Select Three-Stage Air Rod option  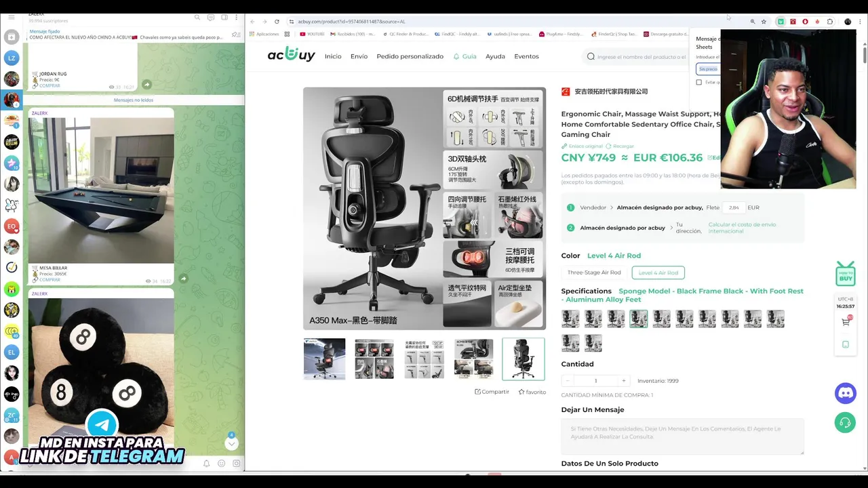(594, 272)
